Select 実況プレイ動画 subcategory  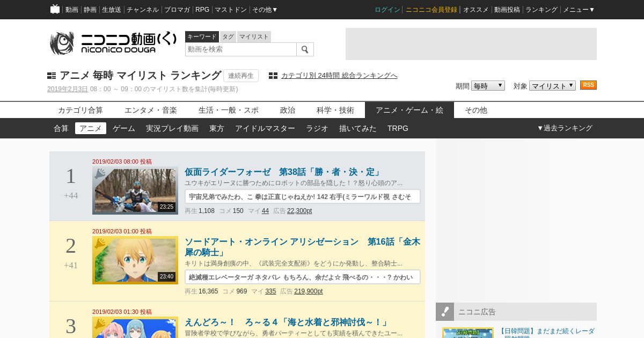[x=172, y=128]
